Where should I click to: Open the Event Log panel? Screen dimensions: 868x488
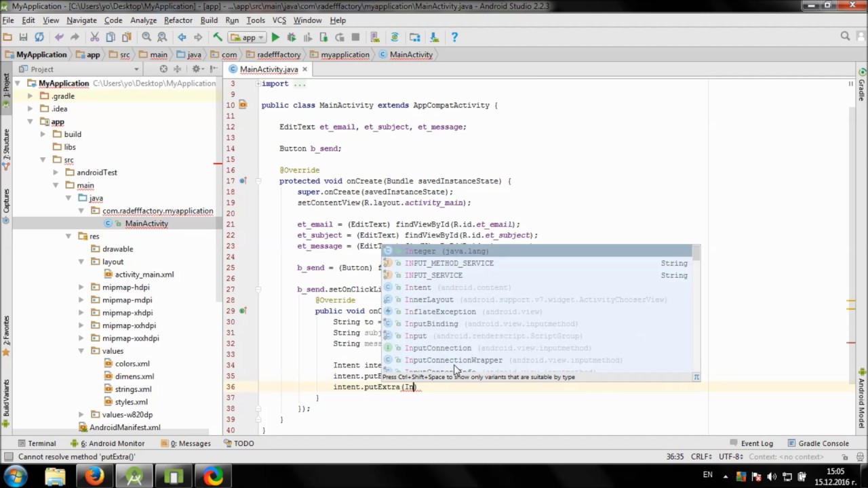(x=751, y=443)
